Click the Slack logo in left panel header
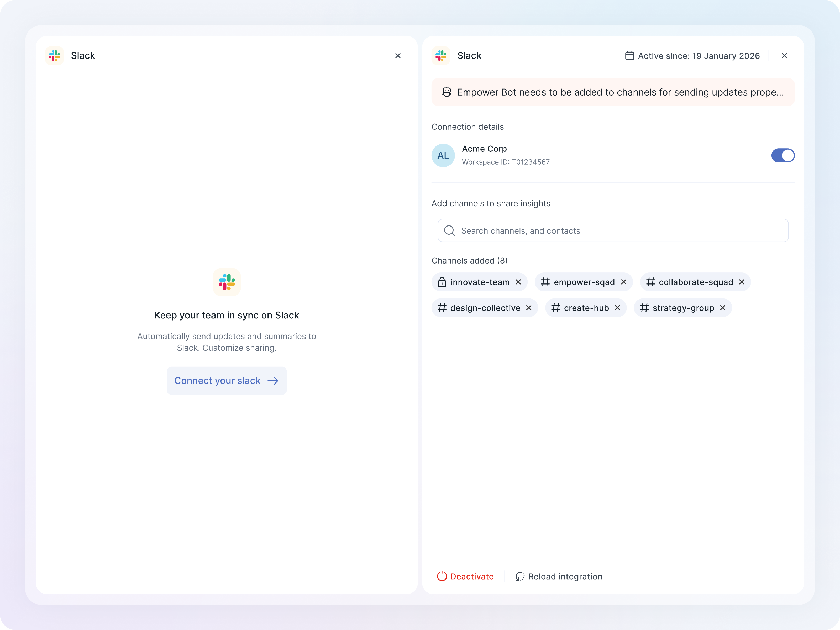 [54, 56]
